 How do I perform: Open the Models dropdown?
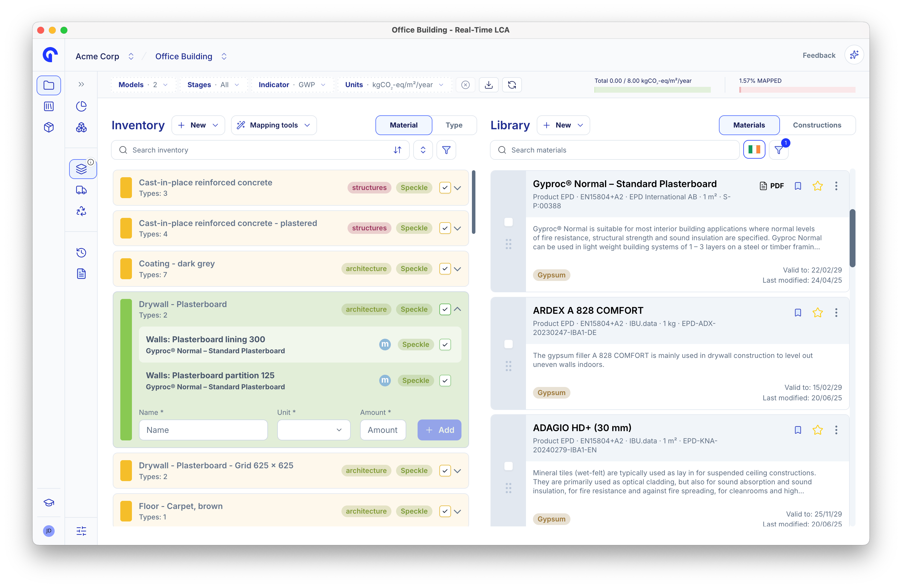(x=144, y=85)
